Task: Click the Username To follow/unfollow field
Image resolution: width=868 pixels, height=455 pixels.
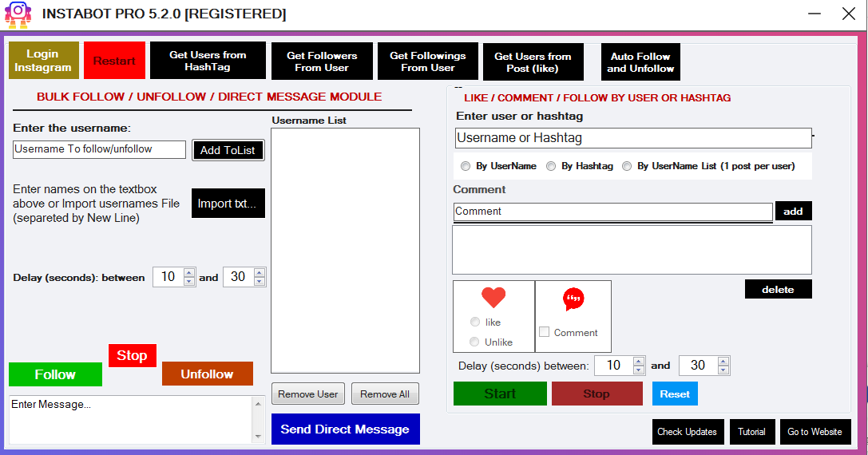Action: click(99, 149)
